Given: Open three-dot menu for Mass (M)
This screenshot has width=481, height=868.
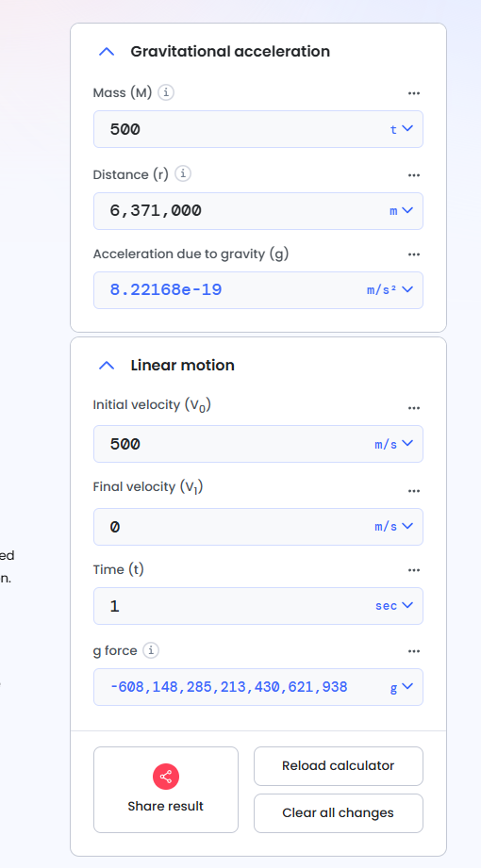Looking at the screenshot, I should tap(413, 93).
